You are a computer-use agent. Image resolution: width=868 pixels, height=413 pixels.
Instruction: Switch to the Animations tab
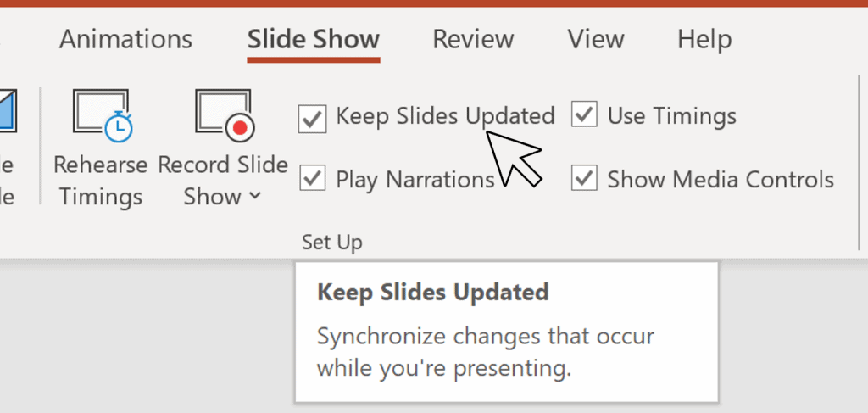[x=125, y=39]
